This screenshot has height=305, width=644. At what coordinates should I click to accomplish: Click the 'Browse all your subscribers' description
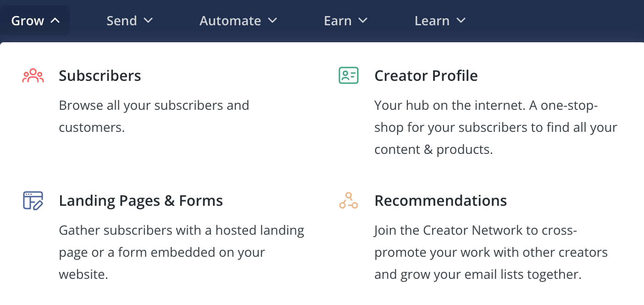pyautogui.click(x=154, y=116)
